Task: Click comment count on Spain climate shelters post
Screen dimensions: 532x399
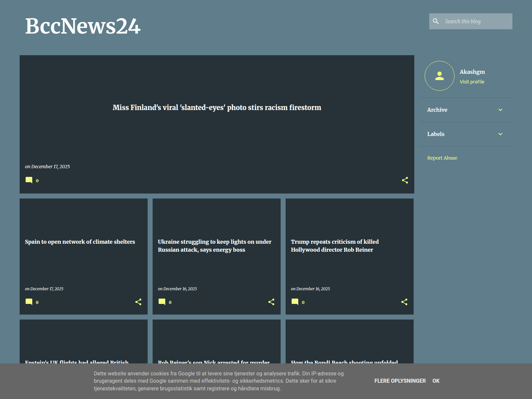Action: 37,302
